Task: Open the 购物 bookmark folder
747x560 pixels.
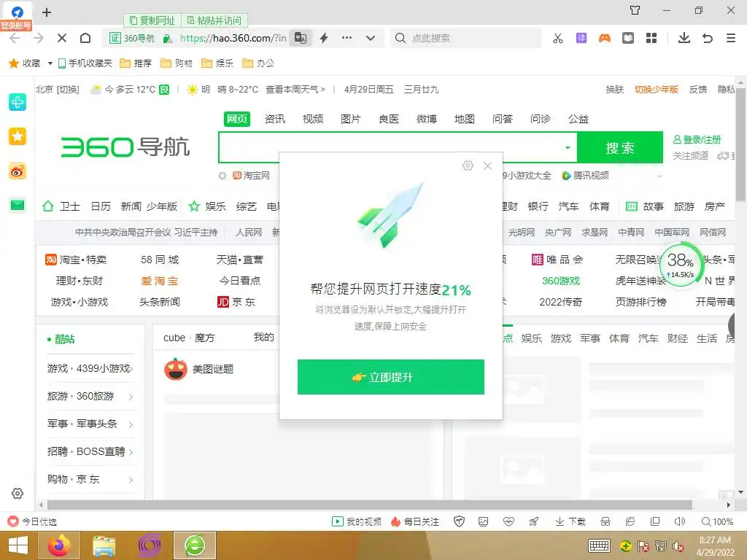Action: pos(177,63)
